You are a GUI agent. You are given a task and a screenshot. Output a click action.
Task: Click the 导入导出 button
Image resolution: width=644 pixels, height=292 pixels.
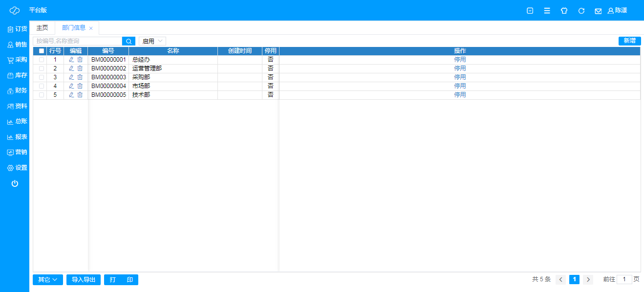[x=84, y=280]
